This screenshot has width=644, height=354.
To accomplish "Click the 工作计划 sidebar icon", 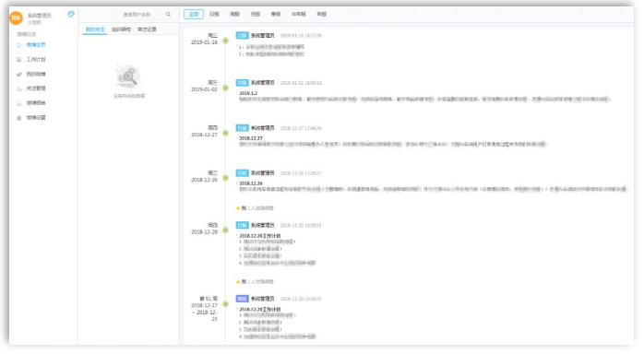I will tap(18, 60).
